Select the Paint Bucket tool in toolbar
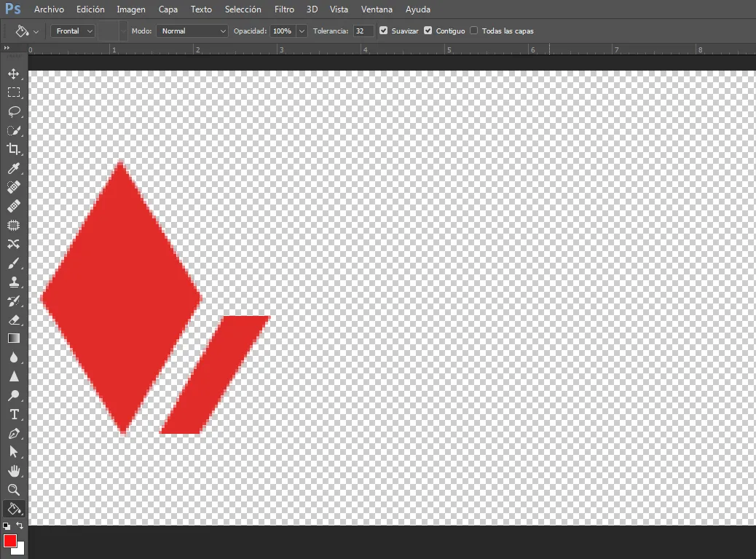 coord(14,509)
